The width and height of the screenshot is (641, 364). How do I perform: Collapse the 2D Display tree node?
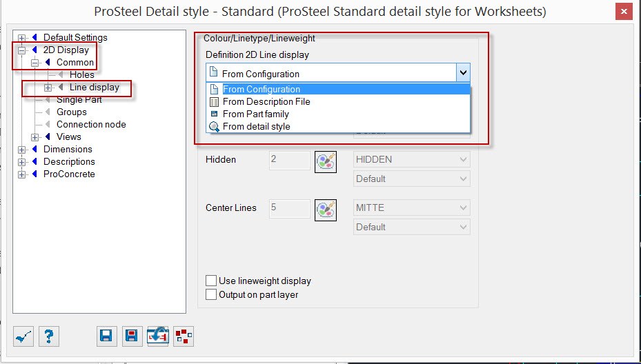point(21,50)
